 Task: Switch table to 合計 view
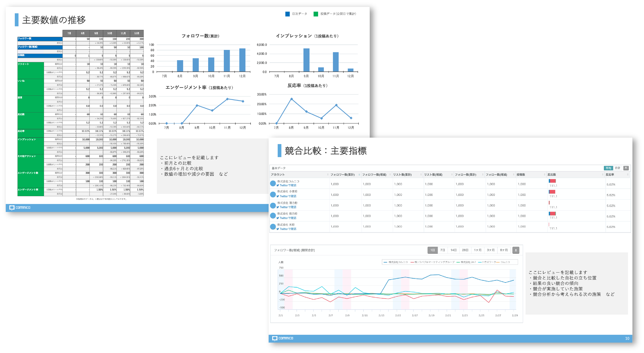pyautogui.click(x=617, y=168)
